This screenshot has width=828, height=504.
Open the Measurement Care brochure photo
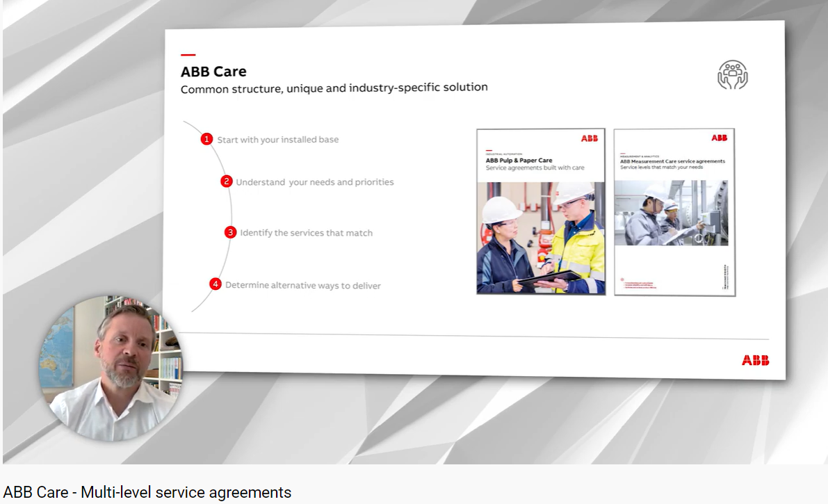pyautogui.click(x=671, y=213)
